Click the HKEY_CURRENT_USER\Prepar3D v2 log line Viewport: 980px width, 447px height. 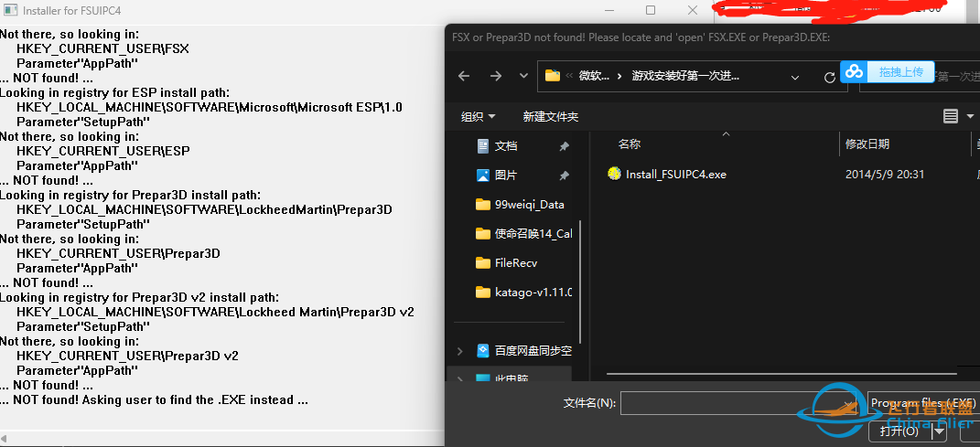pyautogui.click(x=127, y=356)
